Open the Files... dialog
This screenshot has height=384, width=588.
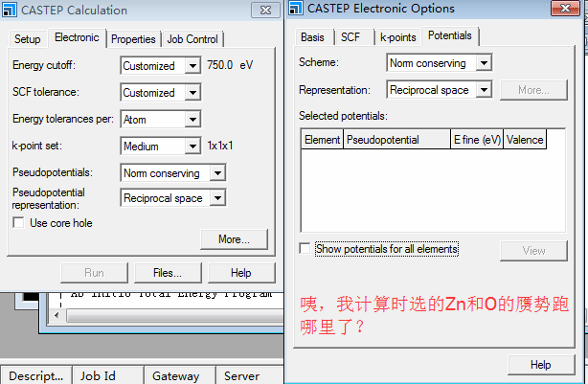tap(168, 273)
